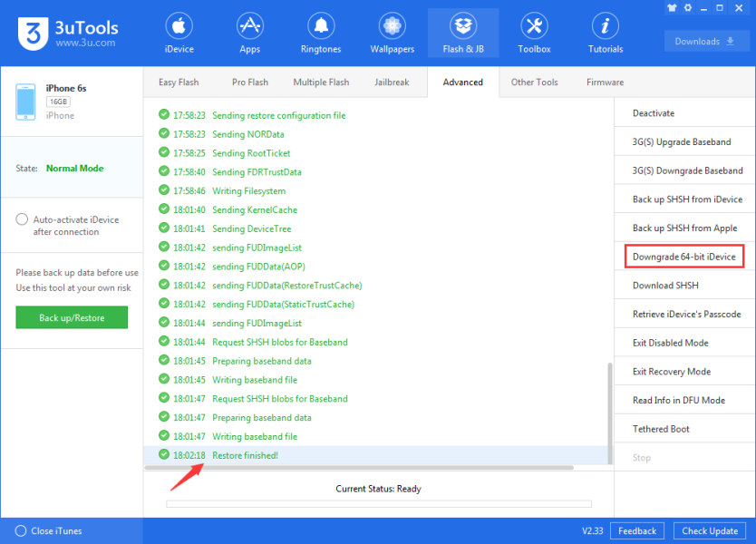Enable Auto-activate iDevice after connection
Image resolution: width=756 pixels, height=544 pixels.
(22, 219)
